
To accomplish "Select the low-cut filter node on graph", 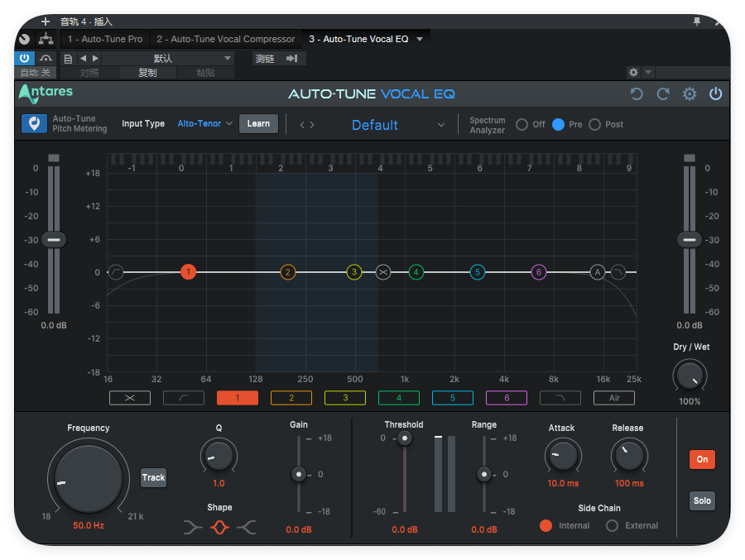I will (116, 272).
